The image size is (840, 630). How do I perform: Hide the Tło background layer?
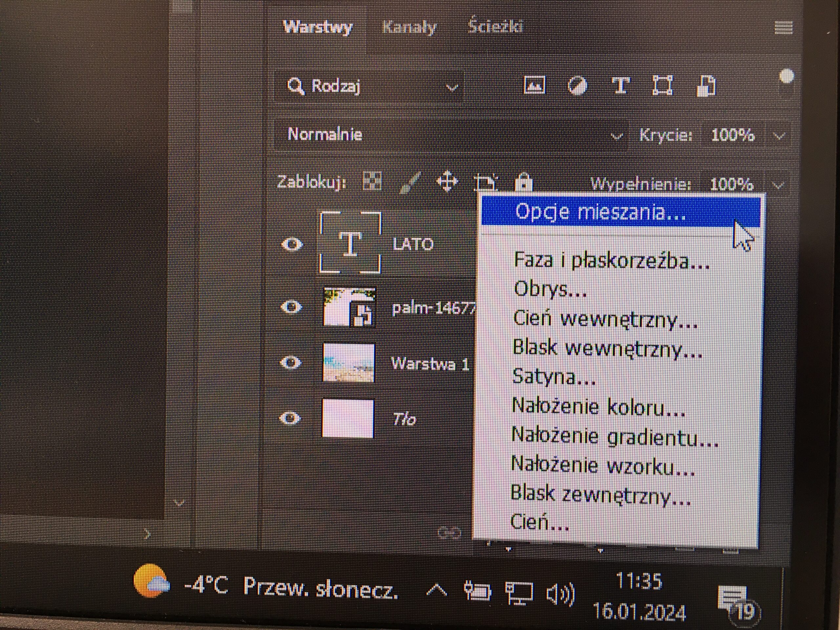(x=290, y=418)
